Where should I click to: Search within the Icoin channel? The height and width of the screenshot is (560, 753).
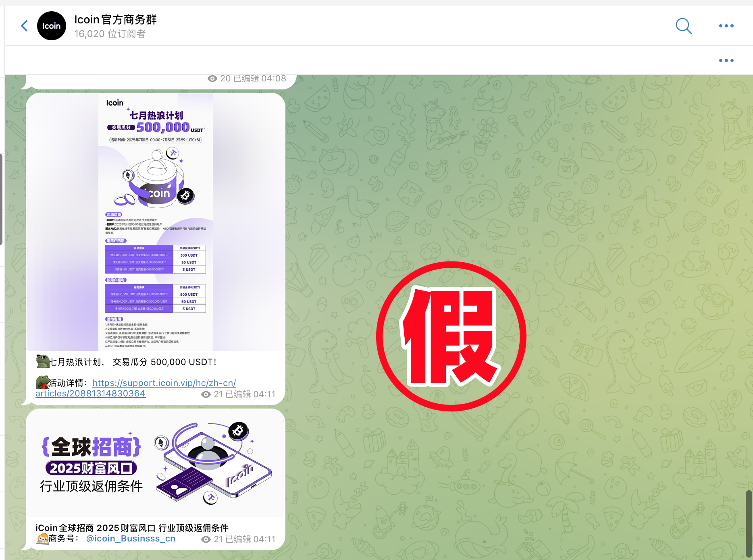[684, 26]
